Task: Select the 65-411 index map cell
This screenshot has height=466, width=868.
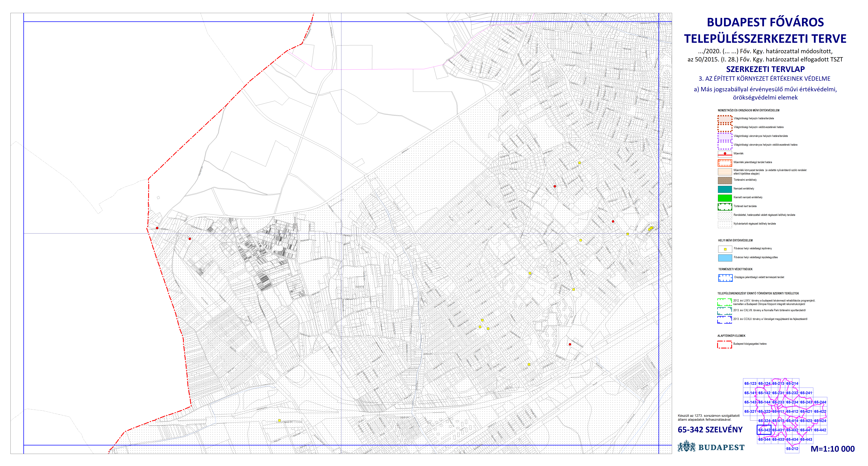Action: tap(778, 411)
